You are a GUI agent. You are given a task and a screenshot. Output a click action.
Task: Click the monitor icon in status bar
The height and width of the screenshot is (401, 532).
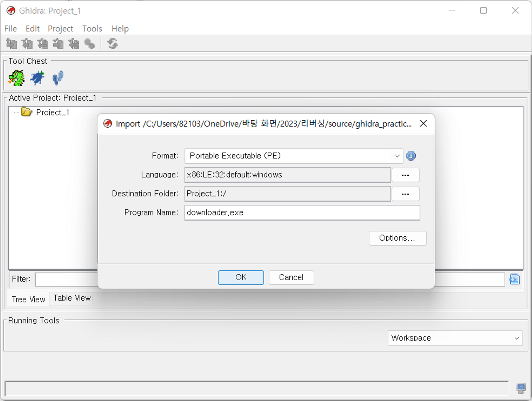click(x=521, y=388)
